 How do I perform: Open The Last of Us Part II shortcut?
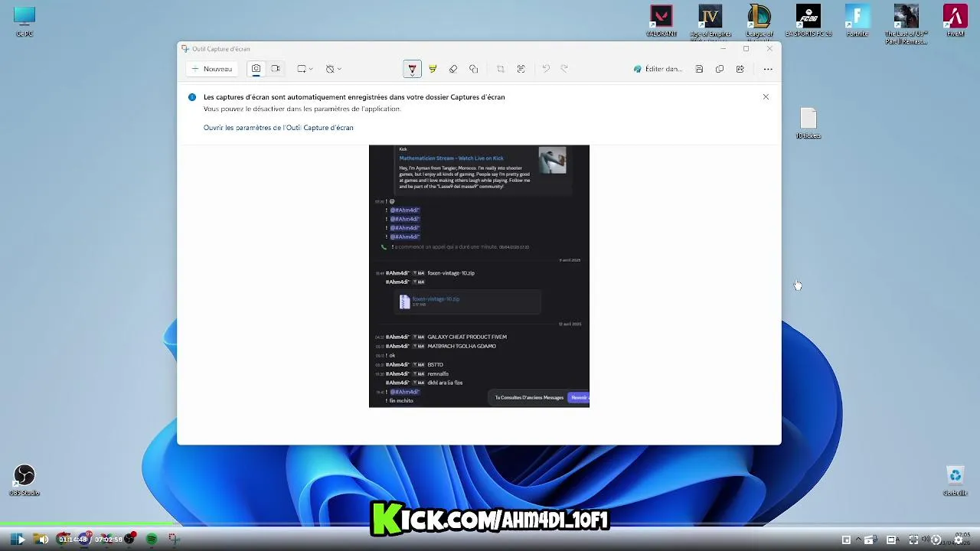click(x=906, y=24)
